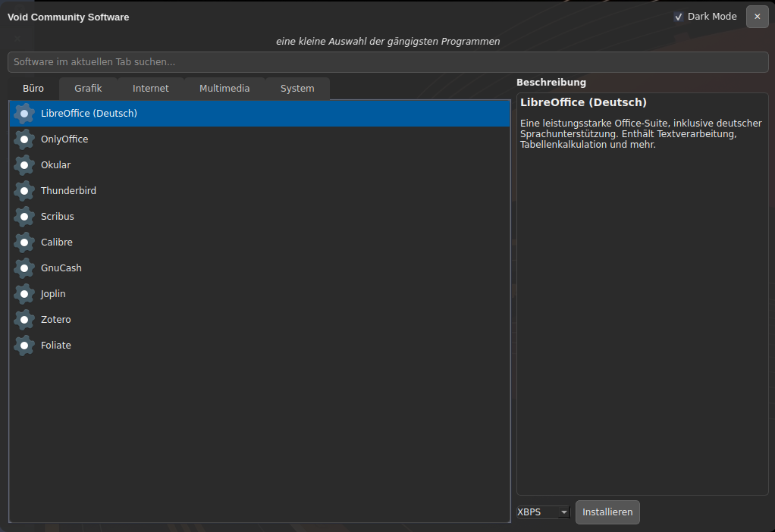Screen dimensions: 775x532
Task: Open the Internet tab
Action: coord(151,89)
